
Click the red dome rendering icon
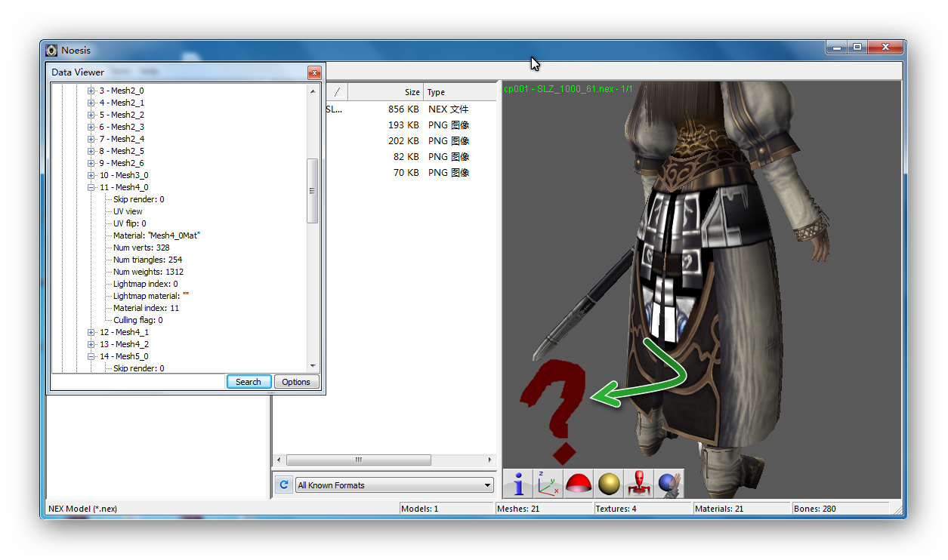(x=579, y=484)
